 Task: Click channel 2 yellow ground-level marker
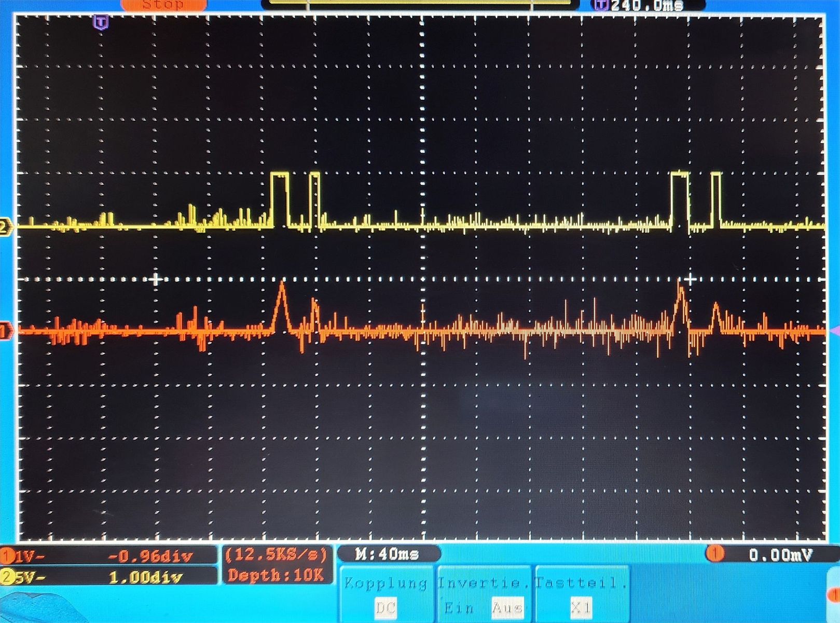click(x=5, y=227)
